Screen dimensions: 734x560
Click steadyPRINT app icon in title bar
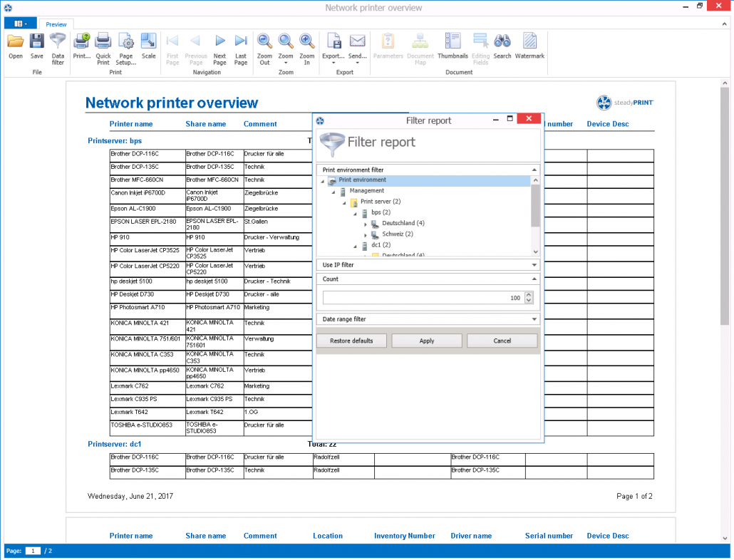point(8,8)
